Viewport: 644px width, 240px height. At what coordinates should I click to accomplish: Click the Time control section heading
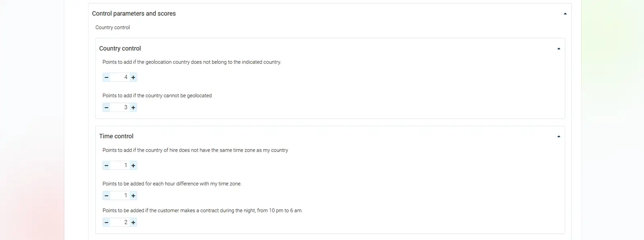coord(116,136)
